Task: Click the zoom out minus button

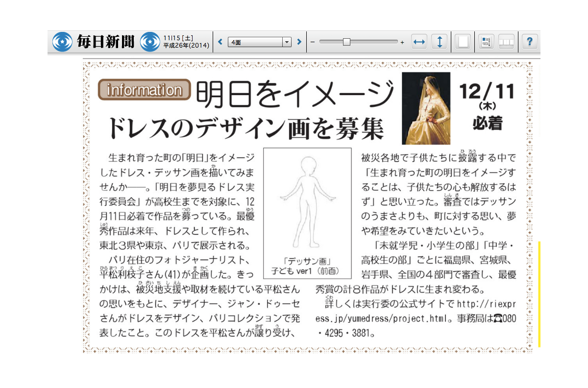Action: (x=313, y=43)
